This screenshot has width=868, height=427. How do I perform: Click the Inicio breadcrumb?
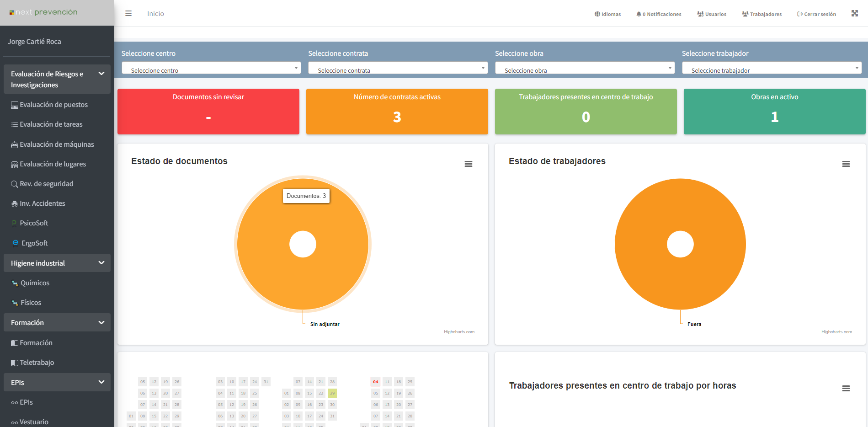(155, 14)
